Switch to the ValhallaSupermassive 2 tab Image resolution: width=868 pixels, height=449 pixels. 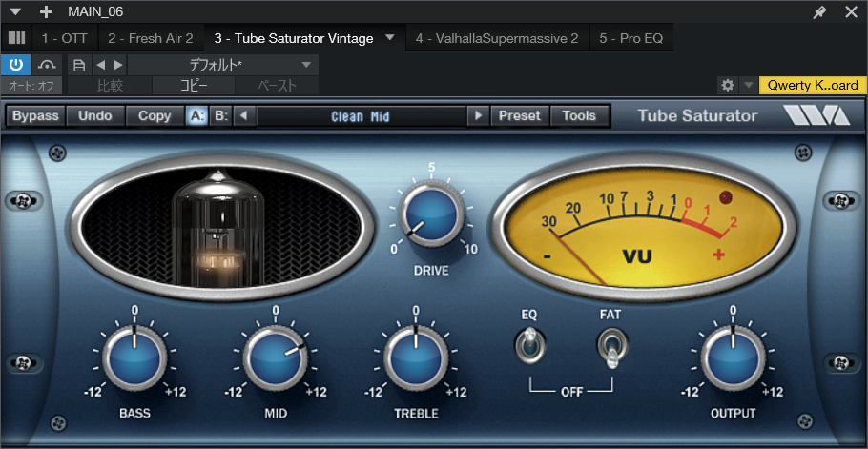point(497,39)
